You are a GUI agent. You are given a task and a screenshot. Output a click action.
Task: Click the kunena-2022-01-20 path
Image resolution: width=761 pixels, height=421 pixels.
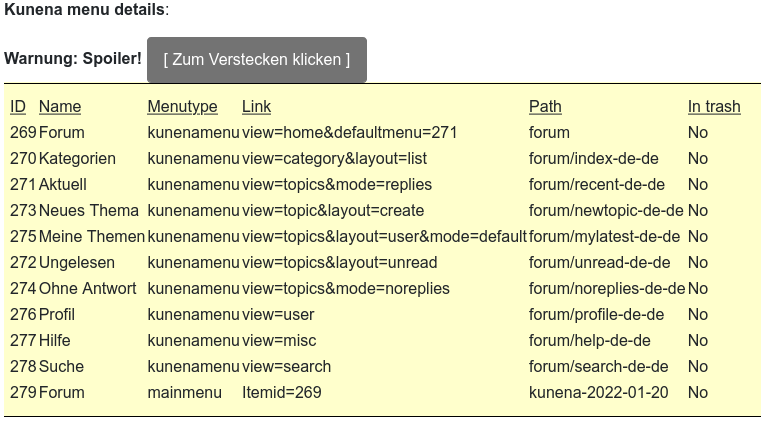pos(598,392)
